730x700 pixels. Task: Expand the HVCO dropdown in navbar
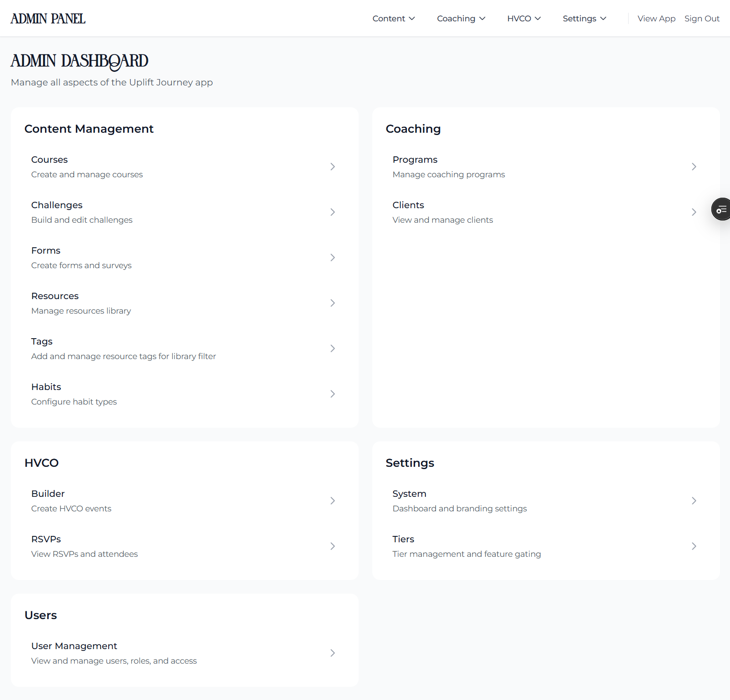[x=524, y=19]
